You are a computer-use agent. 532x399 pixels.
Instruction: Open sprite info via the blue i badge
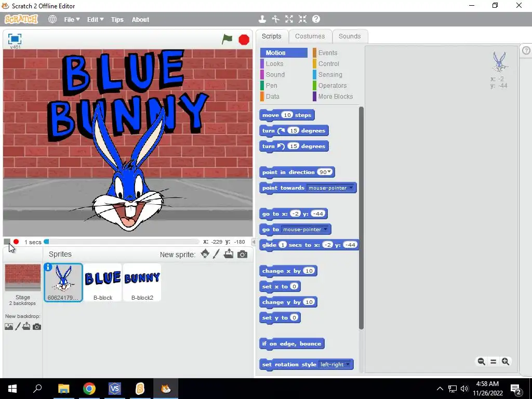coord(48,268)
